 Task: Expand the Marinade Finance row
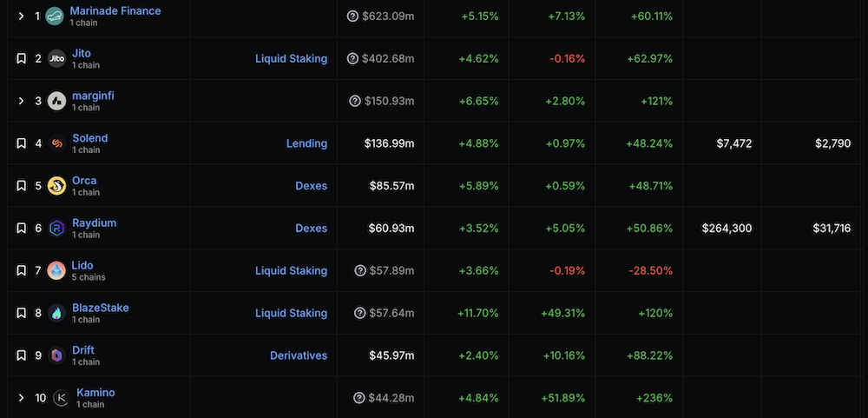pos(21,16)
